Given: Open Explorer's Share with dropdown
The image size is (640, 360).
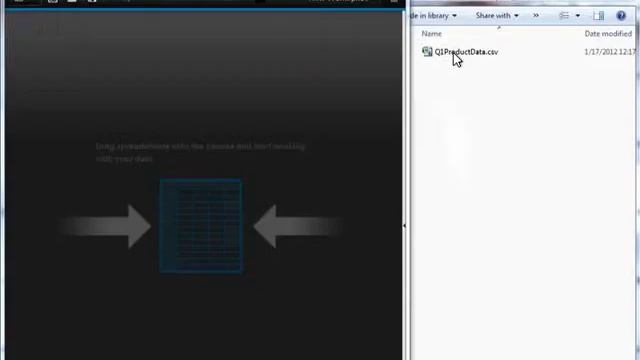Looking at the screenshot, I should click(497, 16).
